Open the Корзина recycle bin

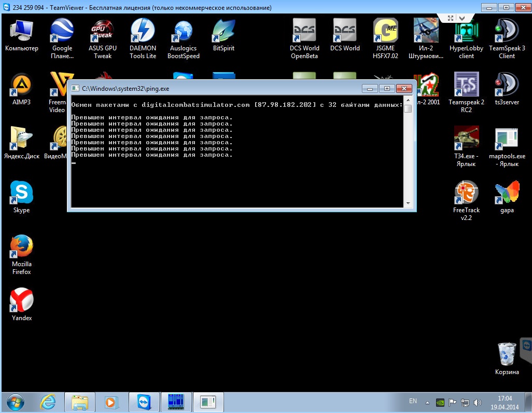[x=507, y=359]
